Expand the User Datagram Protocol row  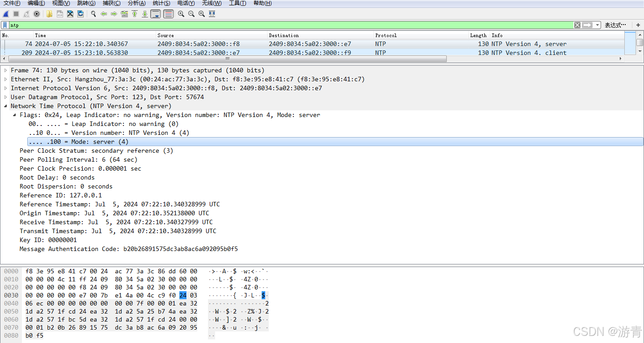tap(6, 97)
